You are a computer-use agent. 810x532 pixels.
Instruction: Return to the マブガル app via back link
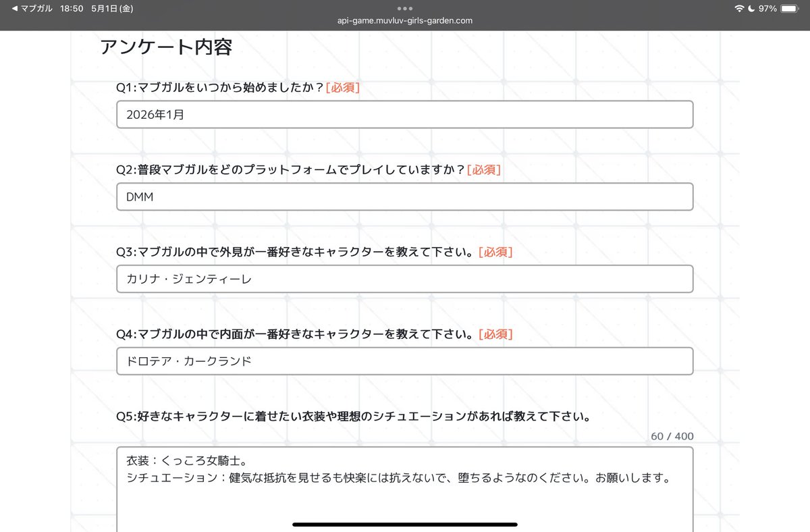32,9
